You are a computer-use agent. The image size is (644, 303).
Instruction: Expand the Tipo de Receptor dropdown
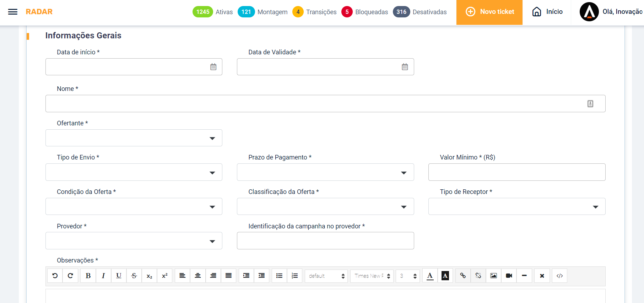pyautogui.click(x=595, y=207)
